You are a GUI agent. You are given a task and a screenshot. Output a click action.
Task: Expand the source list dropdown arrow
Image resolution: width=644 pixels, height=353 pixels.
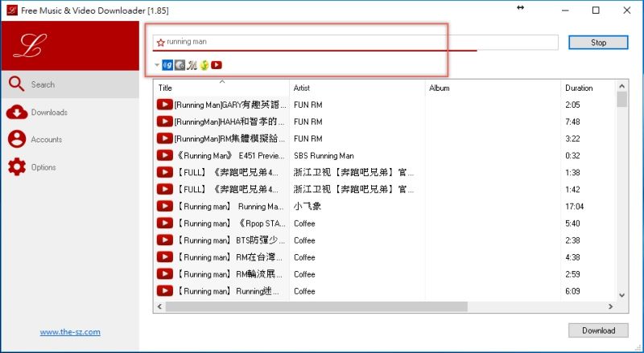[156, 65]
